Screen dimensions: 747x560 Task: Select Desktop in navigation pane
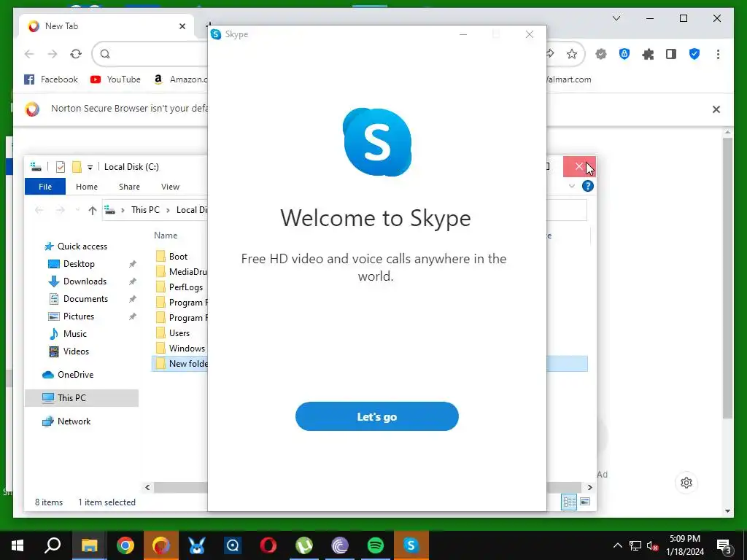pyautogui.click(x=79, y=264)
